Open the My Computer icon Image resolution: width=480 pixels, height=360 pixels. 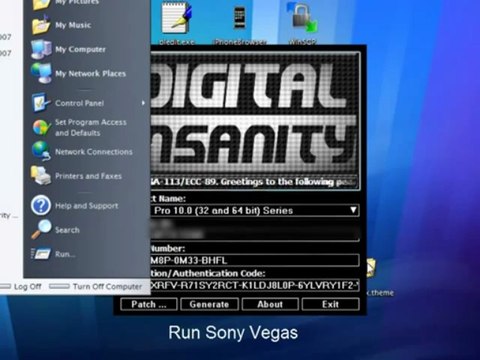[41, 49]
